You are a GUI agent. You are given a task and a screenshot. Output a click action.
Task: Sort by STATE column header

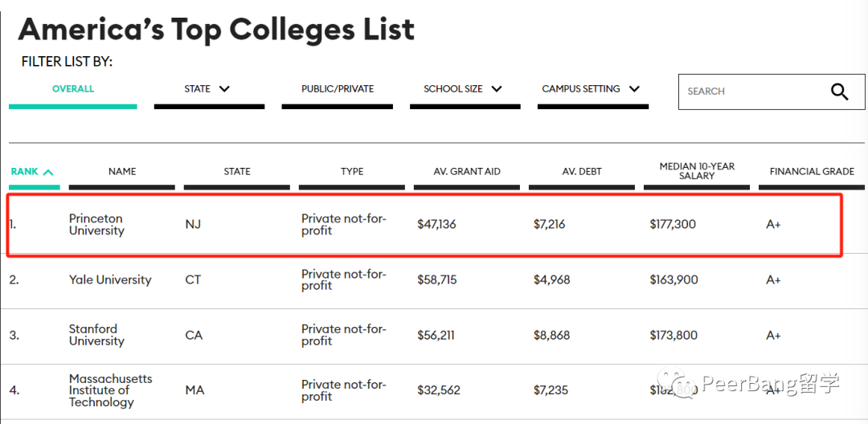pos(237,171)
